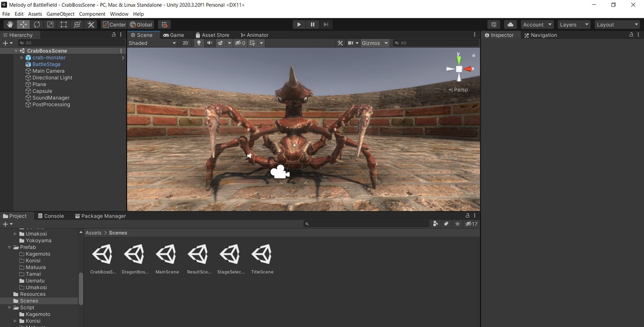
Task: Toggle hidden objects visibility counter
Action: coord(240,43)
